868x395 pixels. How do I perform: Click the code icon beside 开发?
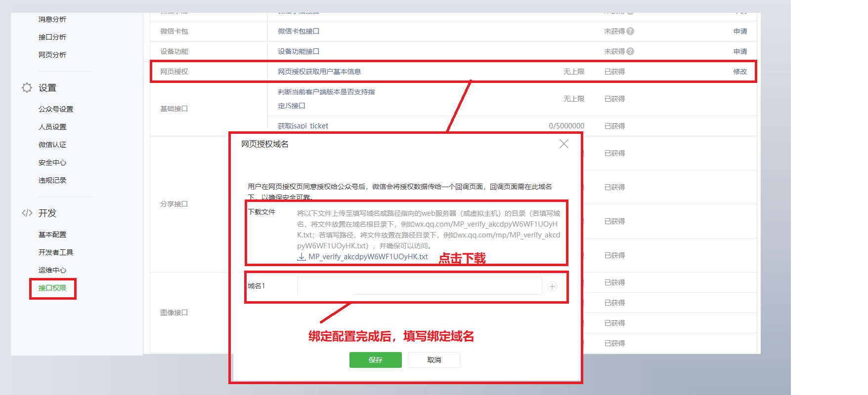click(27, 213)
